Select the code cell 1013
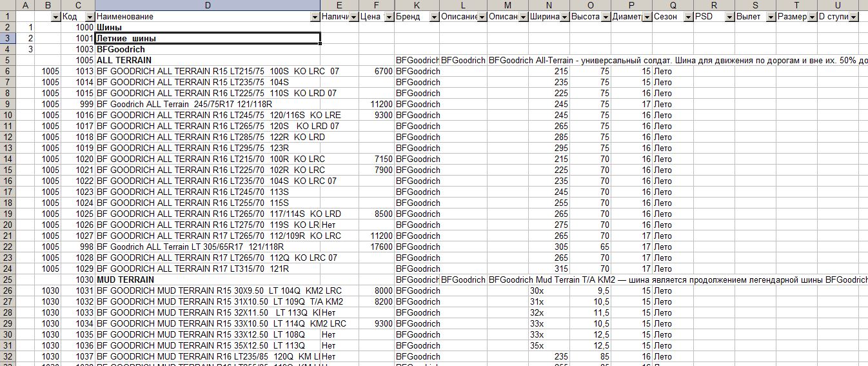Viewport: 868px width, 366px height. tap(78, 71)
